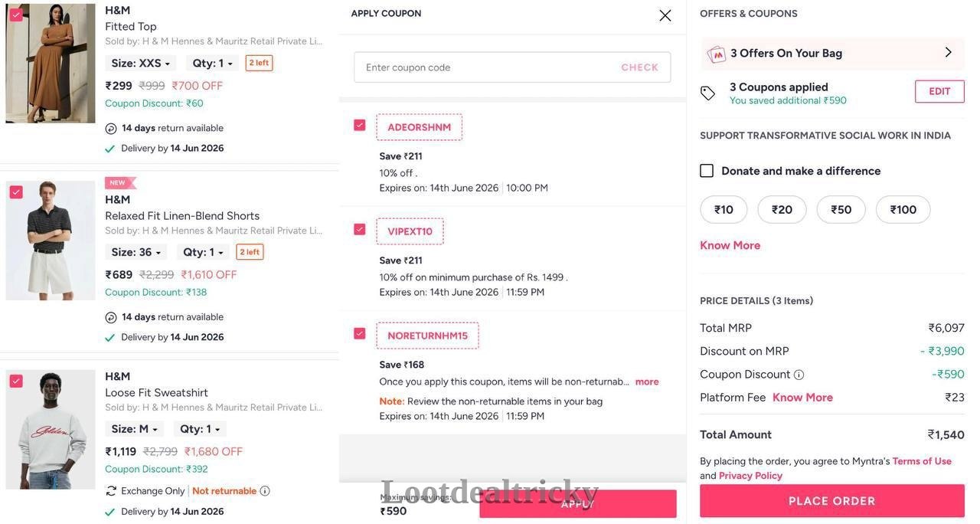Open the Terms of Use link
Viewport: 980px width, 524px height.
pos(922,461)
